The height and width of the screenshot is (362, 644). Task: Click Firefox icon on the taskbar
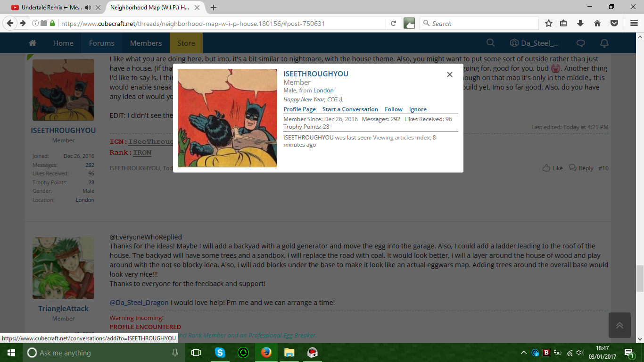pyautogui.click(x=266, y=353)
